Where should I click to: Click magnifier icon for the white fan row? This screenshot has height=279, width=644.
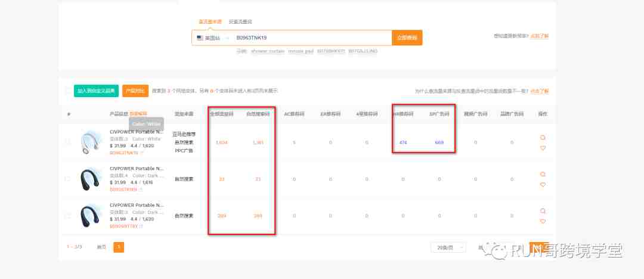[543, 137]
